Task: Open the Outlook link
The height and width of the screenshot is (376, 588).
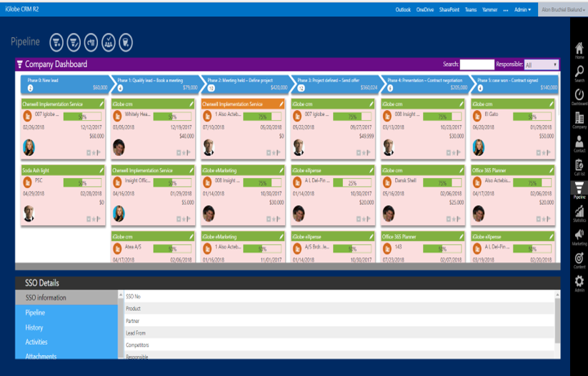Action: [x=403, y=10]
